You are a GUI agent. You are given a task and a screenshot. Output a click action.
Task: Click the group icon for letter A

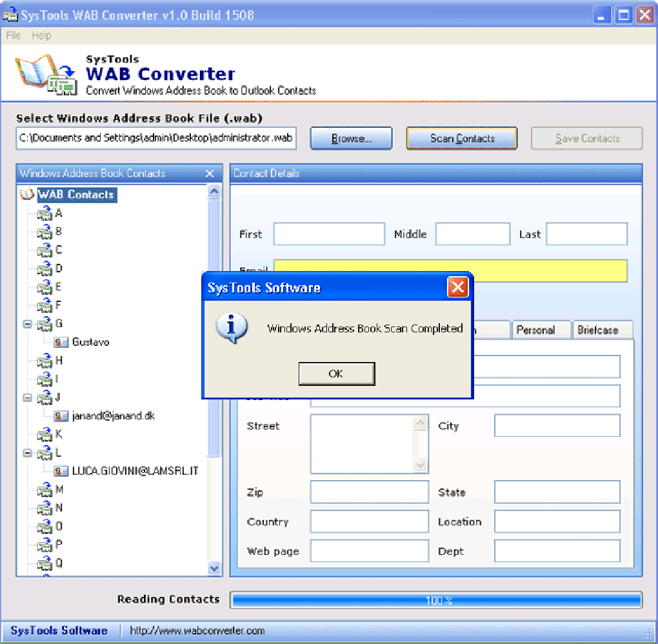tap(45, 213)
